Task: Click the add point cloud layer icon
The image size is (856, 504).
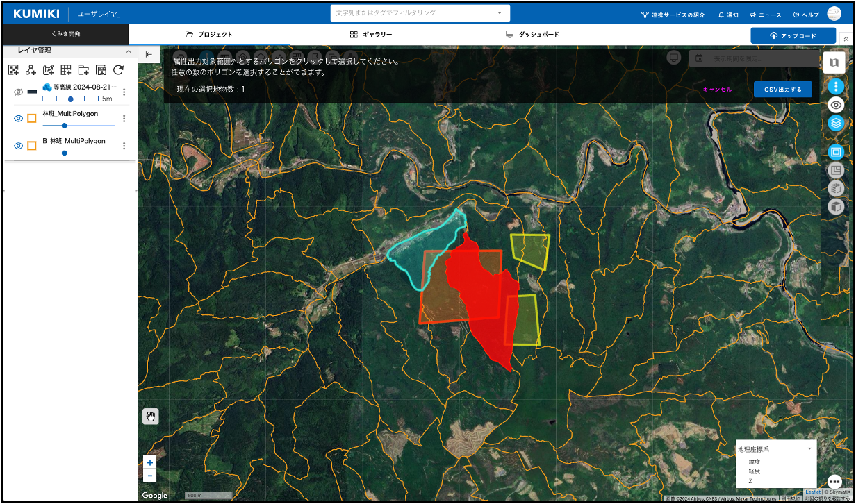Action: pos(13,69)
